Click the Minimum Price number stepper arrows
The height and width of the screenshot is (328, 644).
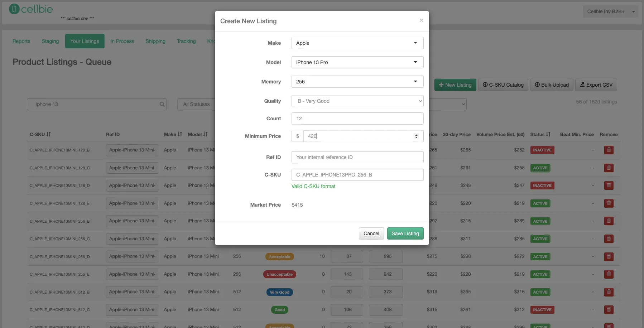tap(416, 136)
